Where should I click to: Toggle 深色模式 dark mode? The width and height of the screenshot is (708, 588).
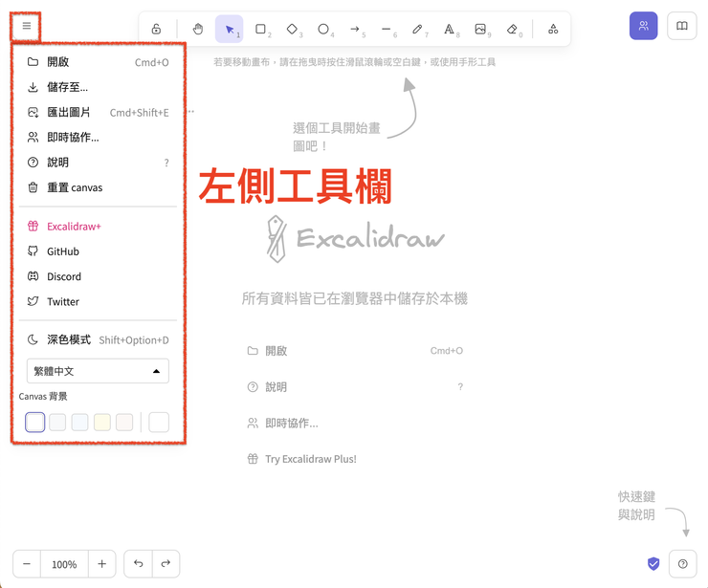coord(98,339)
